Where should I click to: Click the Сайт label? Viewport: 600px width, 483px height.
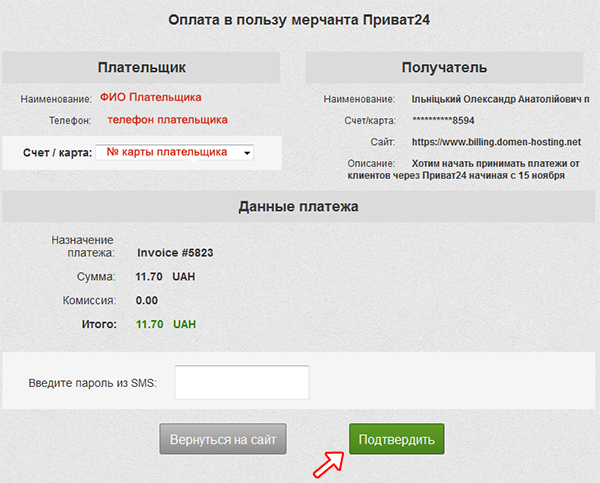pos(383,142)
